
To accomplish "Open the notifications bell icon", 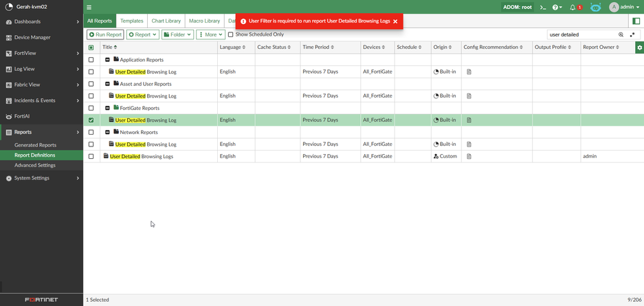I will click(573, 7).
